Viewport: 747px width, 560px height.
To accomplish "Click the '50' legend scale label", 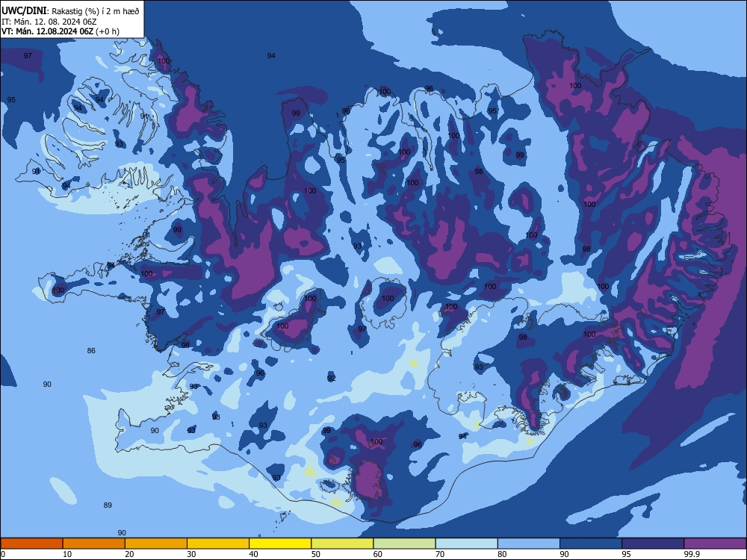I will 316,554.
